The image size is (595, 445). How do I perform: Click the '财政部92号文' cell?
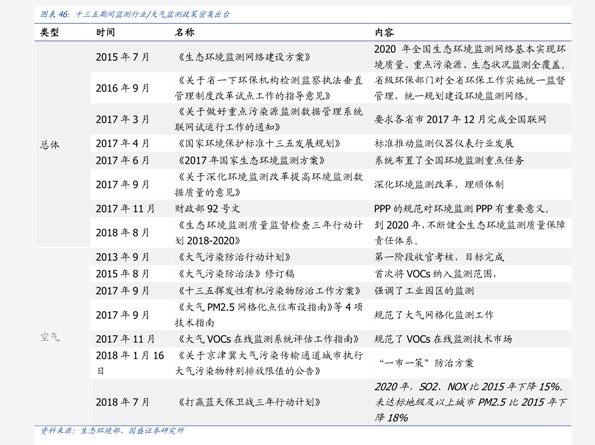(x=207, y=209)
